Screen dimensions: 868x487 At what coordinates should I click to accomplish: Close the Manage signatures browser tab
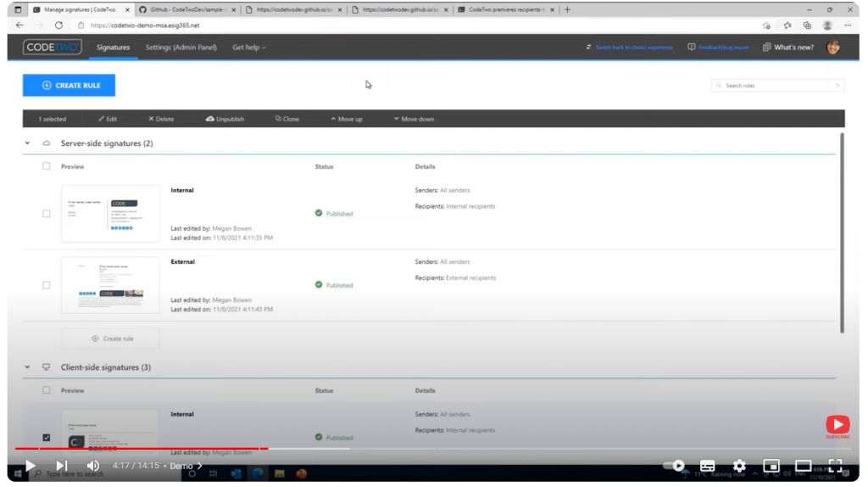tap(127, 9)
